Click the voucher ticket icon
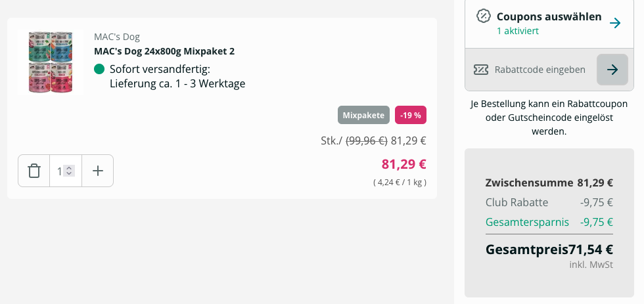644x304 pixels. tap(481, 70)
